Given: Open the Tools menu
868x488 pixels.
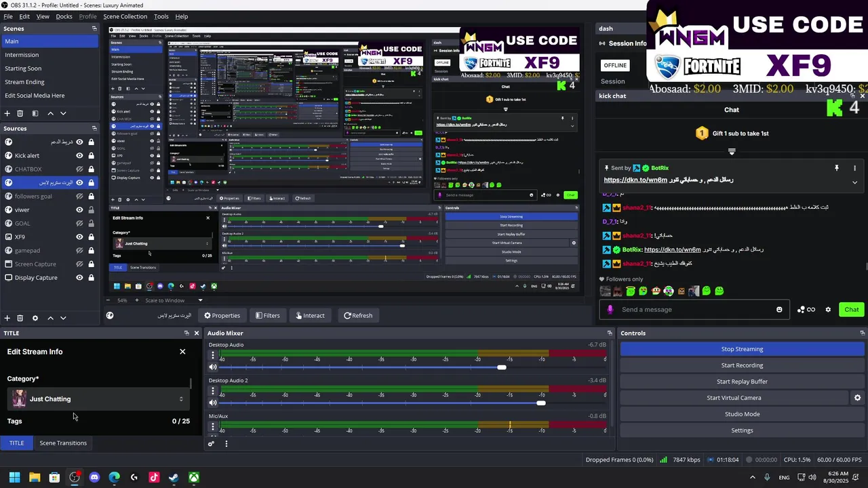Looking at the screenshot, I should pyautogui.click(x=161, y=16).
